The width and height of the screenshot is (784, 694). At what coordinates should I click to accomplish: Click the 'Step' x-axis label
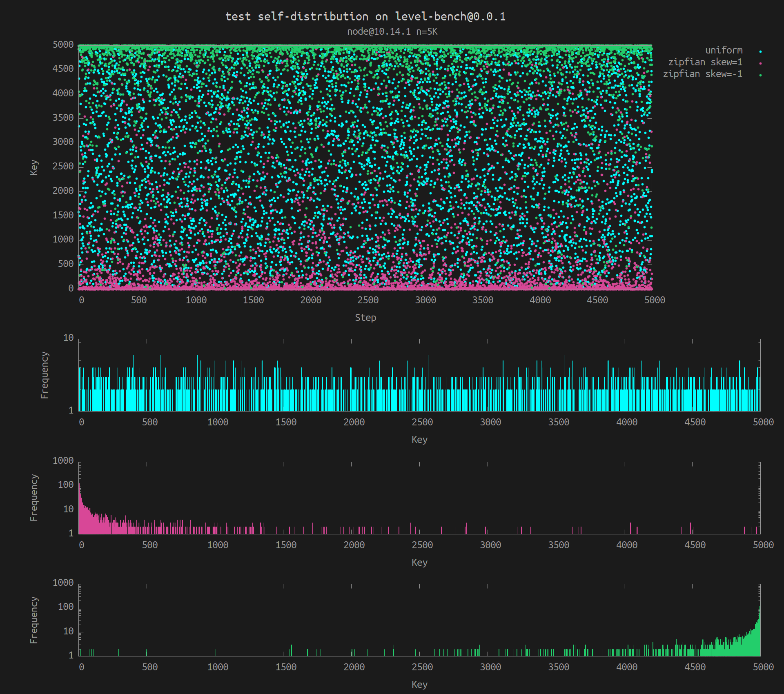365,318
